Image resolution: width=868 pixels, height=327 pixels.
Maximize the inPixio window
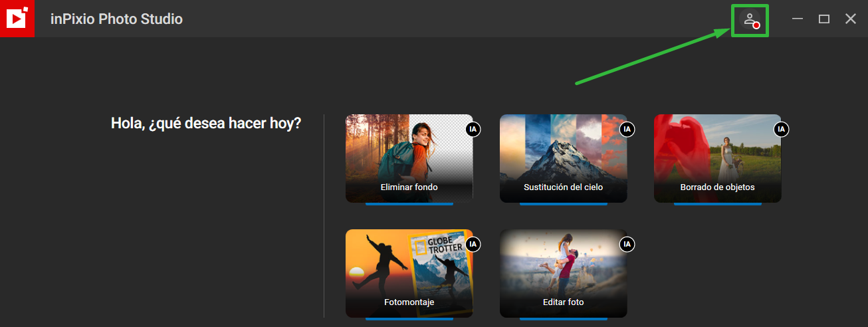824,19
